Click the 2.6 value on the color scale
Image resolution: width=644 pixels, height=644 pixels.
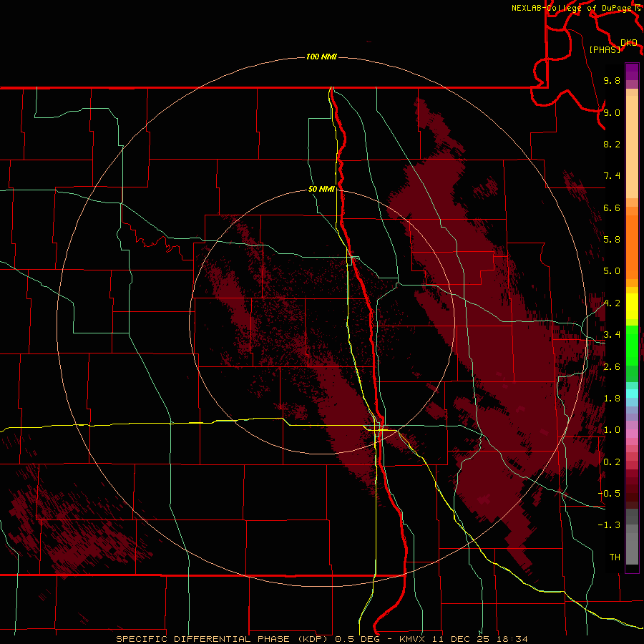tap(612, 367)
